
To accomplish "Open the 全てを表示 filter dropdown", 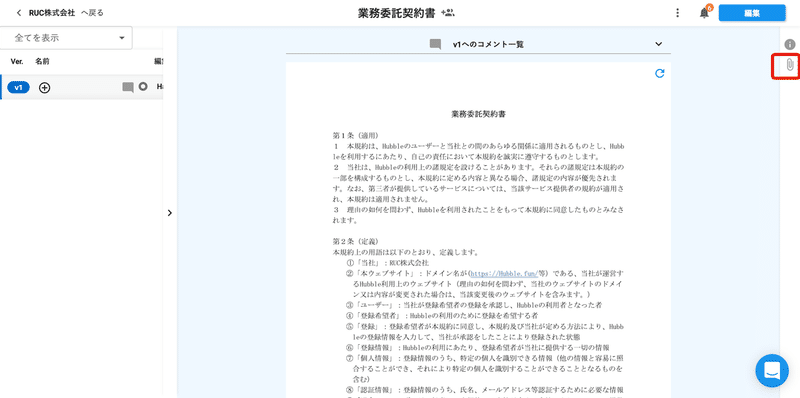I will click(x=66, y=38).
